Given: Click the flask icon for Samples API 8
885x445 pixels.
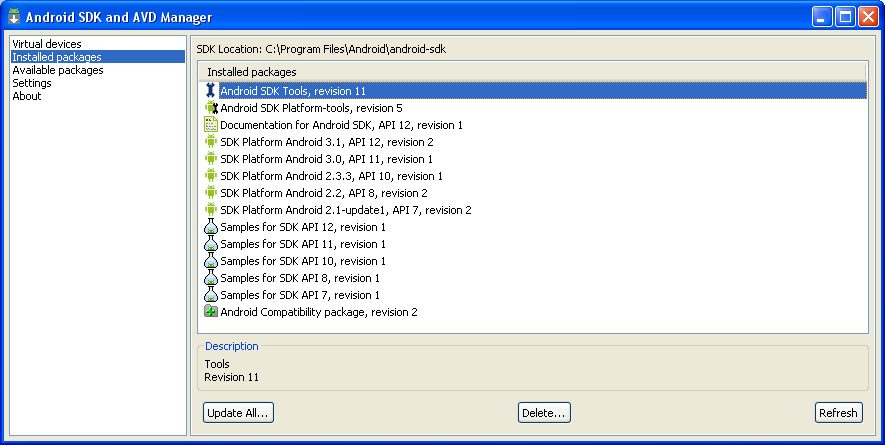Looking at the screenshot, I should pyautogui.click(x=211, y=277).
